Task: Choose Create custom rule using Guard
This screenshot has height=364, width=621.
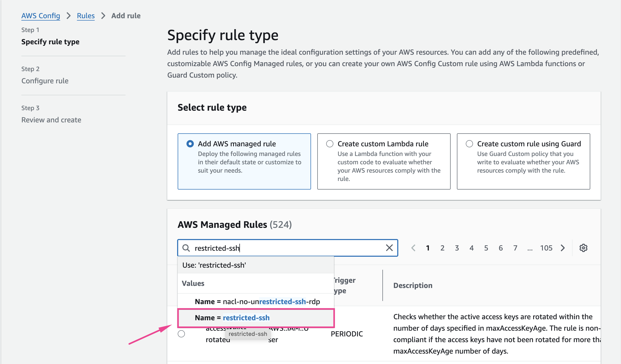Action: [469, 144]
